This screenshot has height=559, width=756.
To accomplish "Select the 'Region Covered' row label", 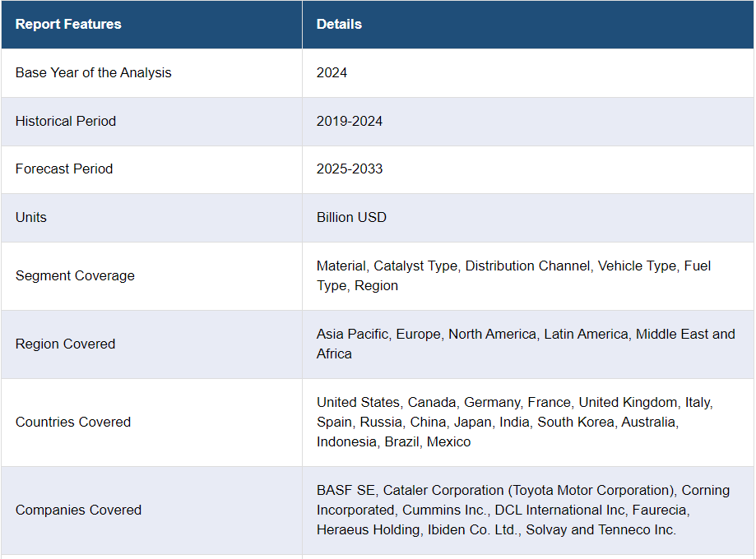I will [x=65, y=344].
